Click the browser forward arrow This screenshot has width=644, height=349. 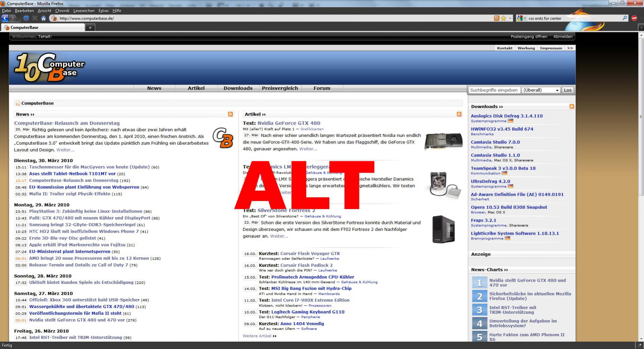[13, 18]
